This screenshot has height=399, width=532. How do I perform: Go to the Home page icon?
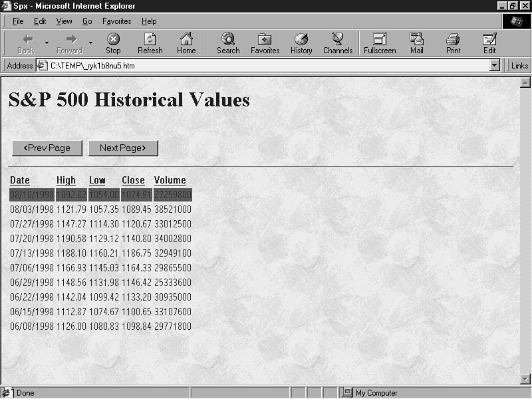186,43
